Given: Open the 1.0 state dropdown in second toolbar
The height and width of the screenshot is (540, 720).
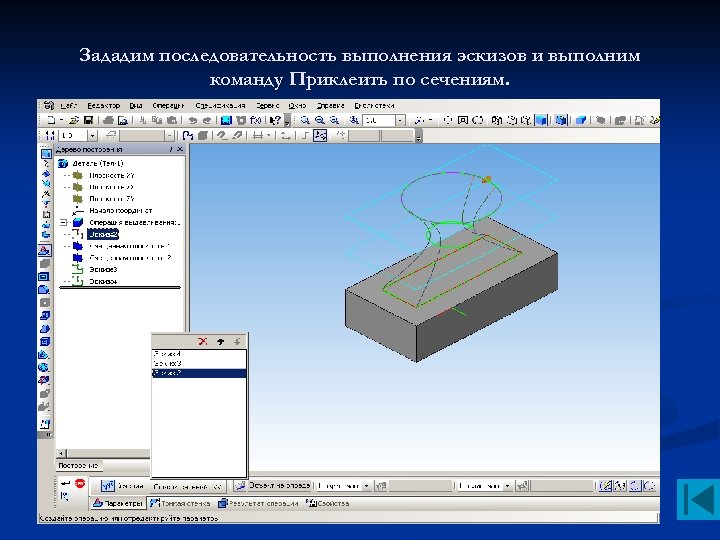Looking at the screenshot, I should (92, 135).
